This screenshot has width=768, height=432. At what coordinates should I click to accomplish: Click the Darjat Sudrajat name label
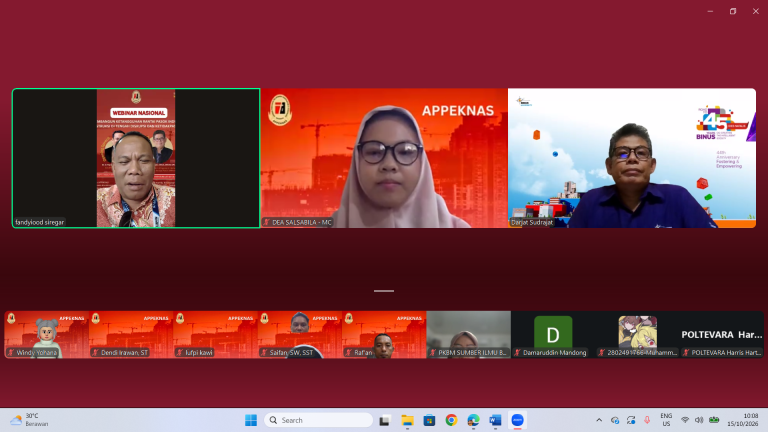pos(532,222)
